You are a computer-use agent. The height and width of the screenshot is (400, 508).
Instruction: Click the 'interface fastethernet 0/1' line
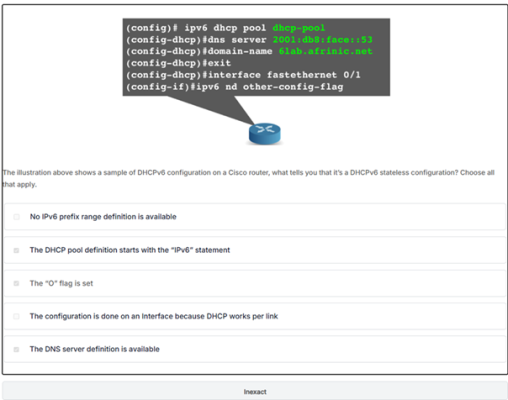243,75
